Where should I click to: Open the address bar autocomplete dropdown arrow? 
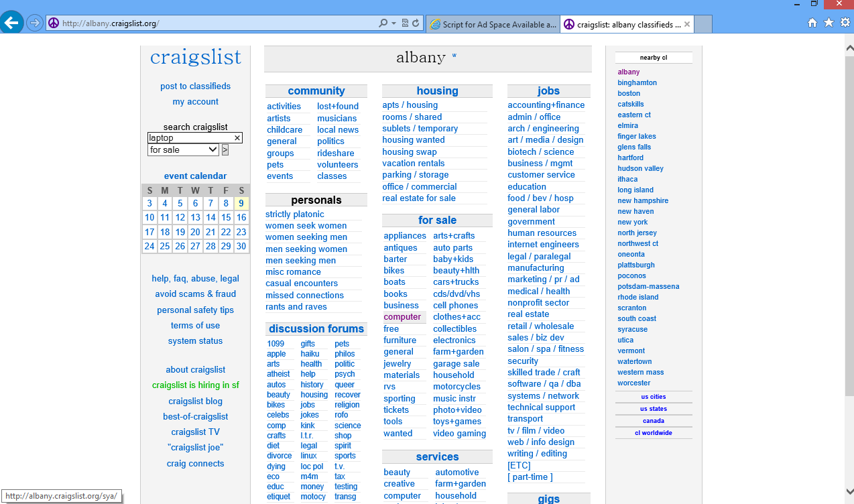[x=393, y=23]
